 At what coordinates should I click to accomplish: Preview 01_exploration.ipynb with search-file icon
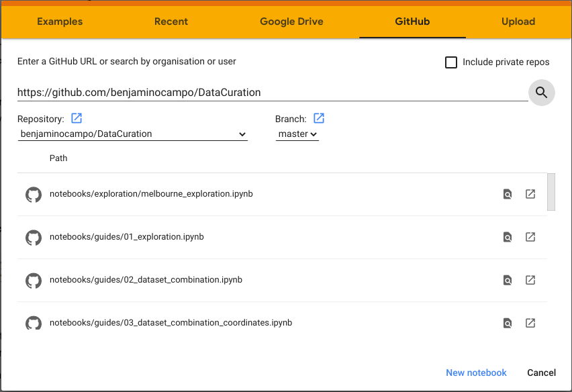[x=508, y=237]
